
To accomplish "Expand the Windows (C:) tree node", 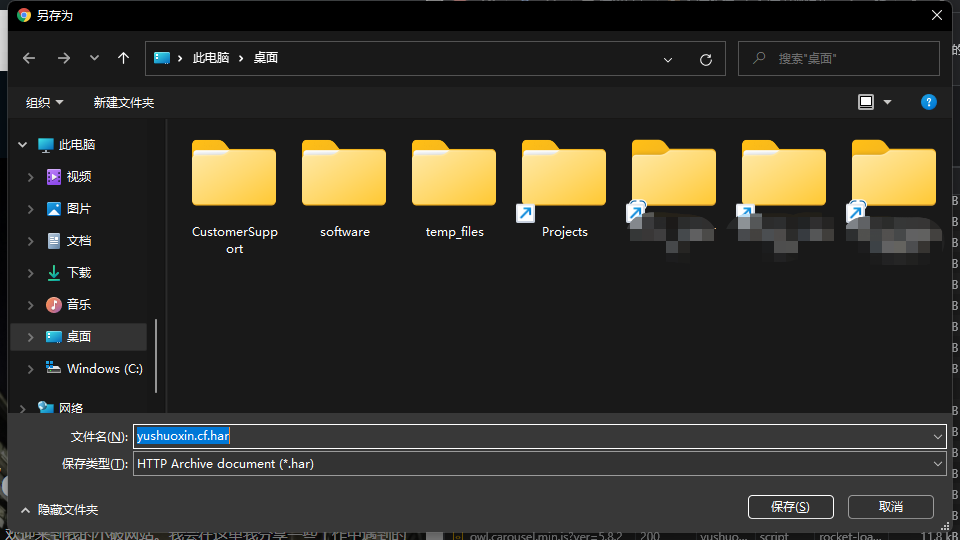I will click(x=31, y=369).
